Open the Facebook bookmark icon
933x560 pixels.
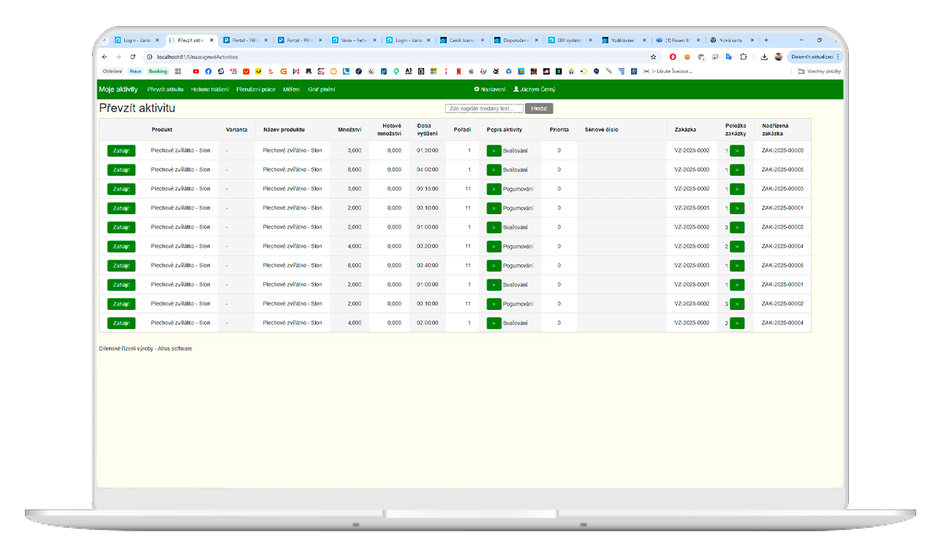[x=208, y=72]
